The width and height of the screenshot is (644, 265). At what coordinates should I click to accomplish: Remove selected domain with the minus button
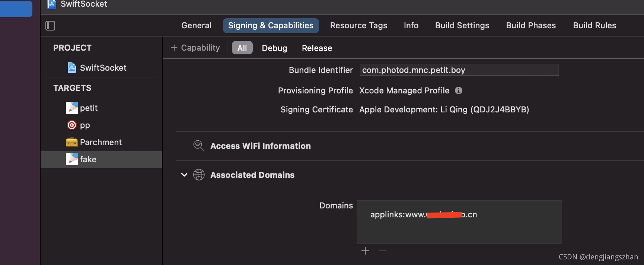coord(382,251)
